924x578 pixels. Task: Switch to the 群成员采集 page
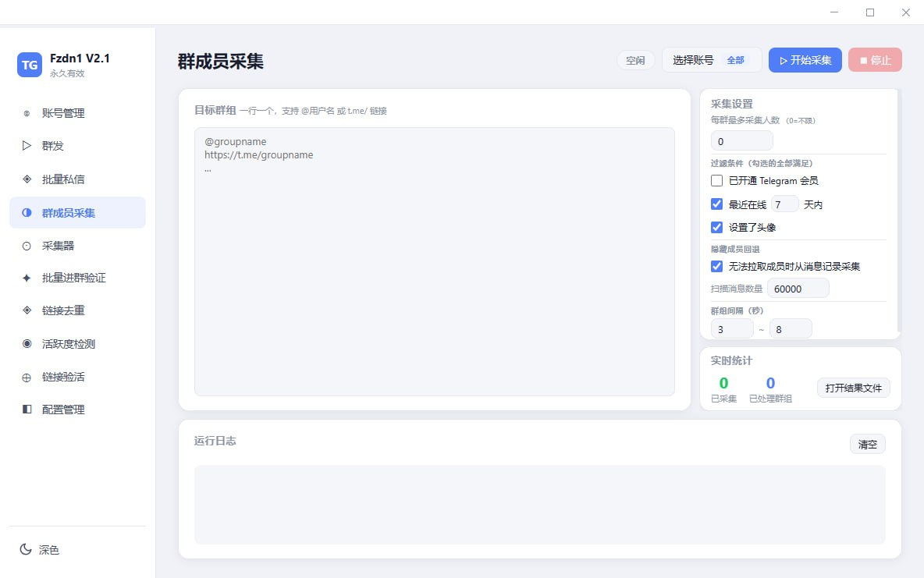coord(77,211)
